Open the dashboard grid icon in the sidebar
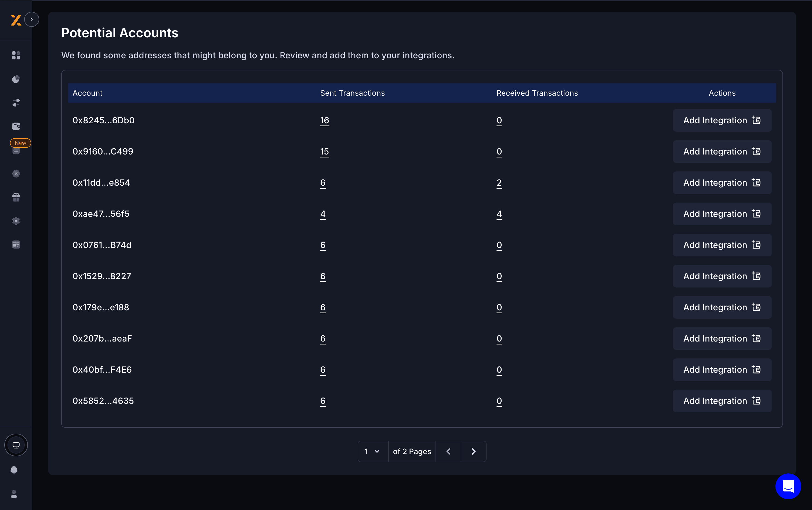Screen dimensions: 812x510 click(16, 55)
